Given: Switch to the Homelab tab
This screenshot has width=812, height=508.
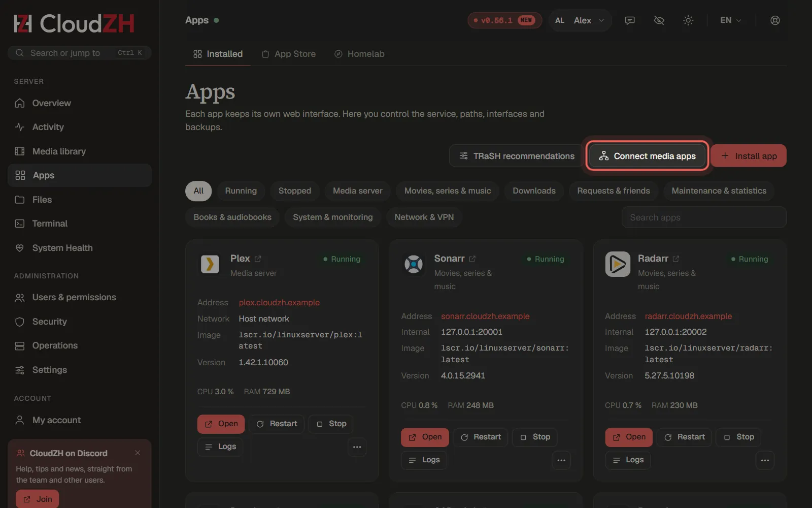Looking at the screenshot, I should 359,54.
